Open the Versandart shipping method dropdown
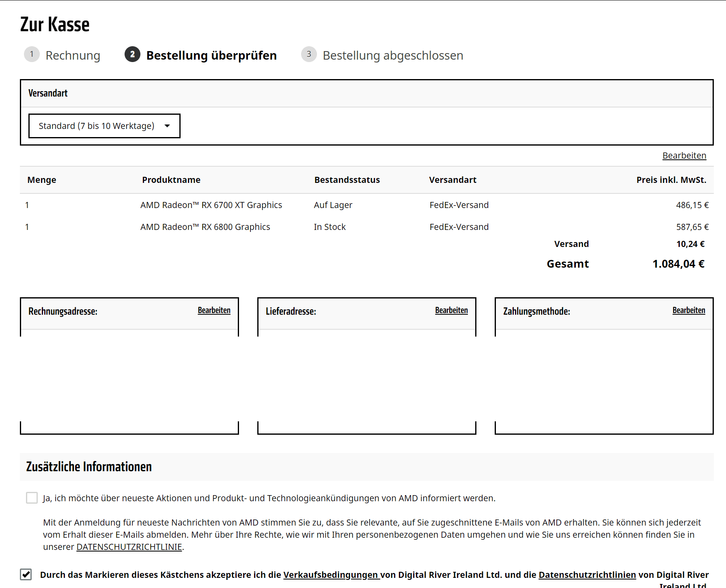 (x=104, y=126)
